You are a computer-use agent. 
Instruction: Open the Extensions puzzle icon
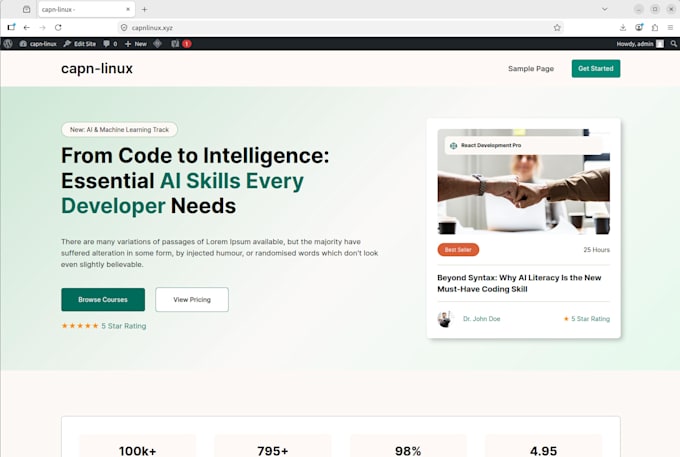pos(655,27)
